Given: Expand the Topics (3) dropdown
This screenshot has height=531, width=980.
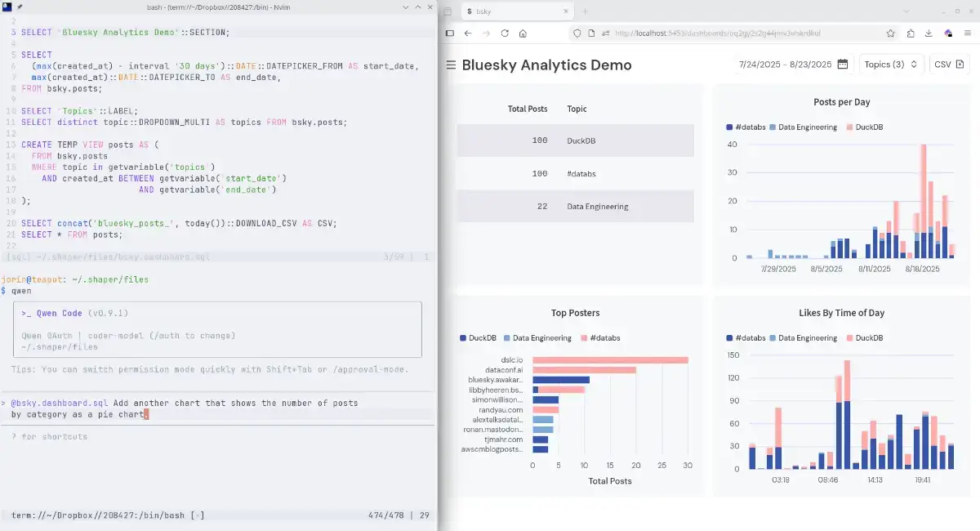Looking at the screenshot, I should [x=890, y=65].
